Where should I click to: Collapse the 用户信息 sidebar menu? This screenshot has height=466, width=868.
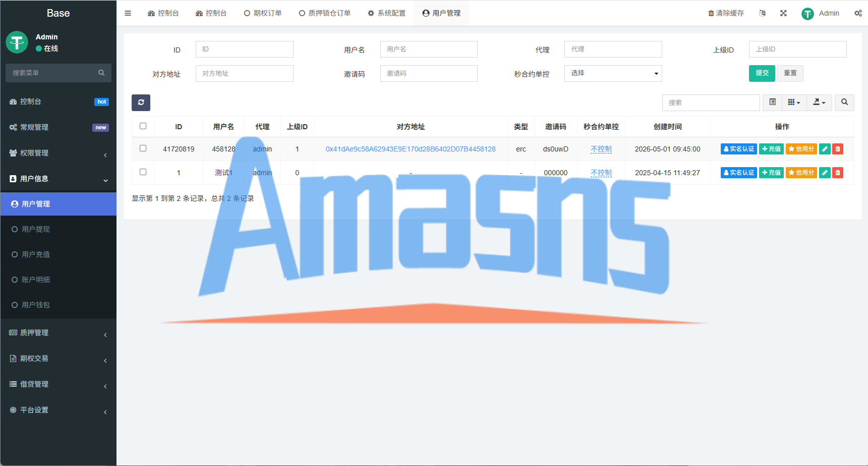pos(59,179)
